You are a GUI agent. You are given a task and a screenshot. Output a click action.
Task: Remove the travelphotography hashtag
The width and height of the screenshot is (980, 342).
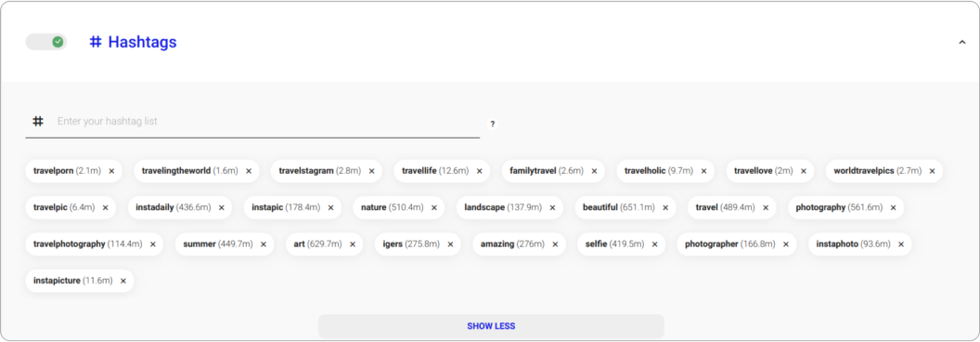[x=152, y=244]
